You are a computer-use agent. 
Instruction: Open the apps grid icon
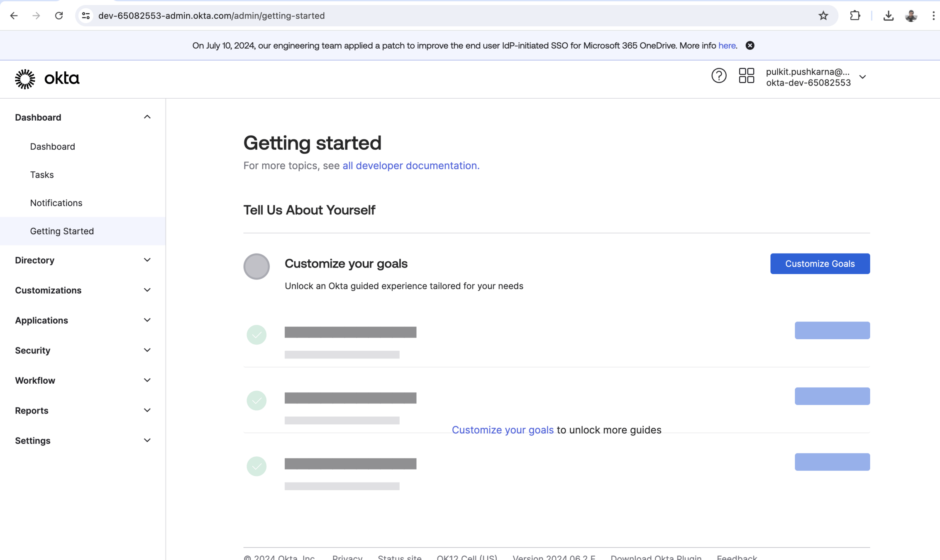(746, 76)
